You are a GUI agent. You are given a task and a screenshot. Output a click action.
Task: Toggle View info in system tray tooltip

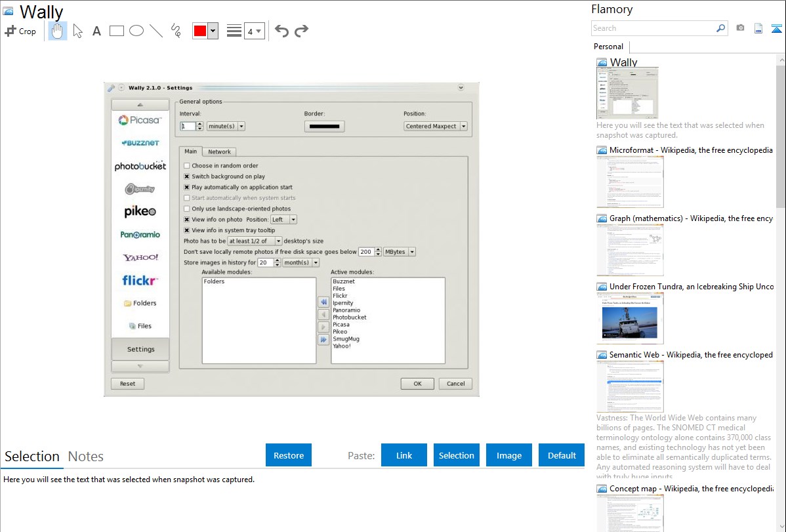(x=186, y=230)
